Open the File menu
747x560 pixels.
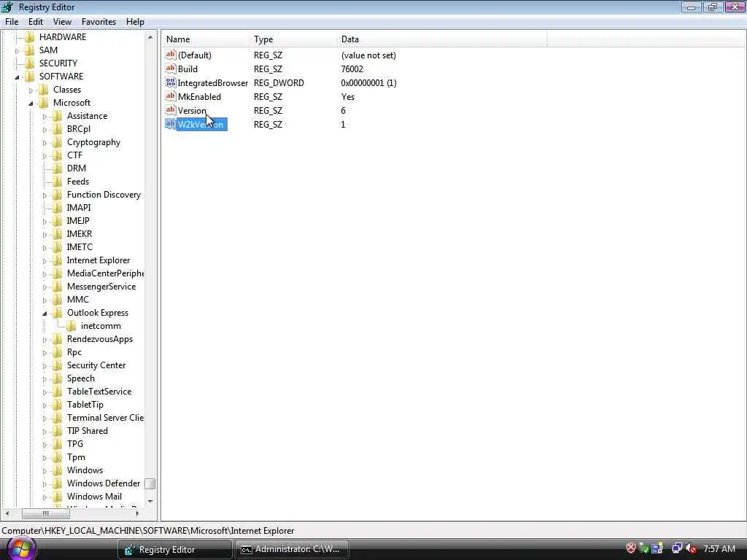[x=12, y=22]
